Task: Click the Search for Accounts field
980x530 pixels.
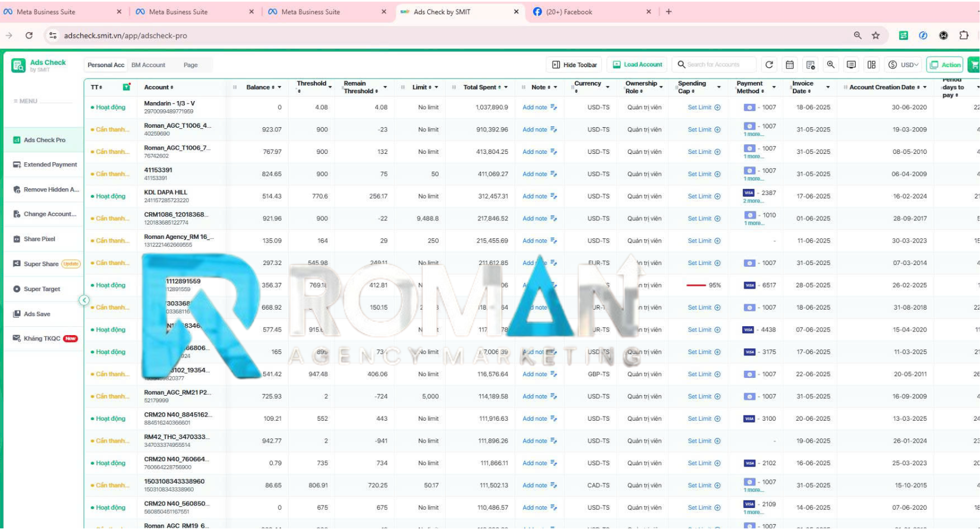Action: [716, 65]
